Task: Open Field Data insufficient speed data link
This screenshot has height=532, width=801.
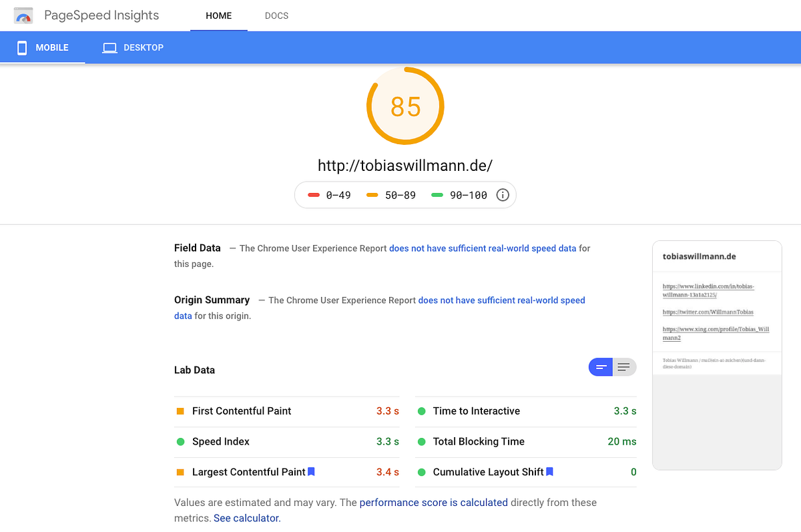Action: click(x=483, y=248)
